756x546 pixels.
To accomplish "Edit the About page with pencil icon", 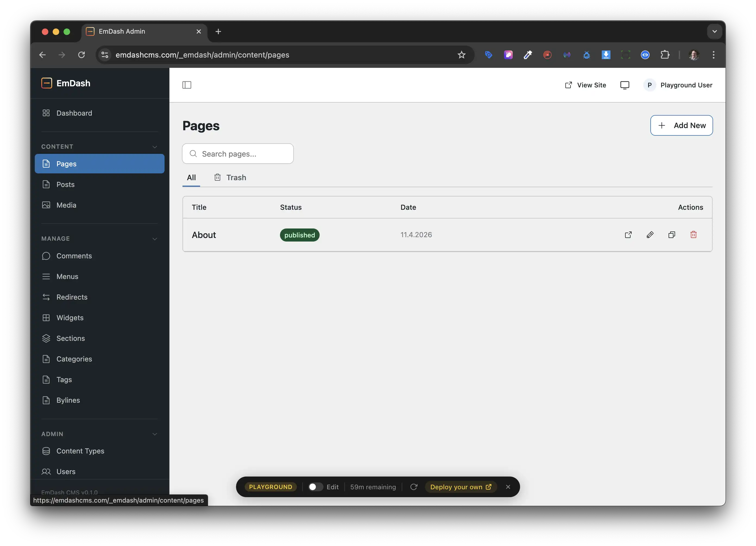I will tap(650, 235).
